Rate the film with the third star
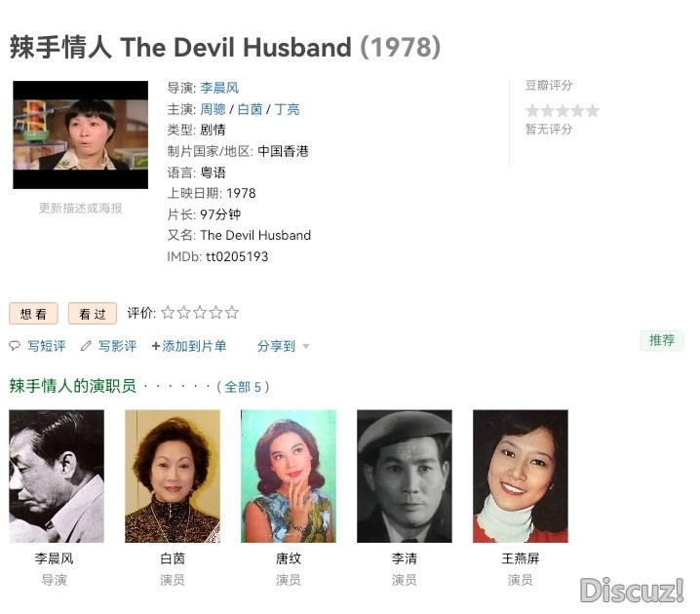Screen dimensions: 700x614 click(x=200, y=312)
